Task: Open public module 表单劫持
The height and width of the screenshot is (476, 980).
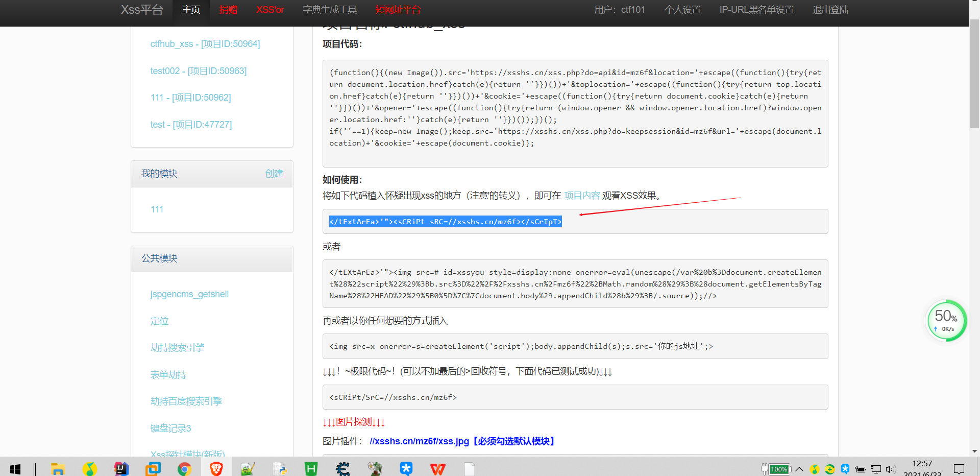Action: tap(168, 375)
